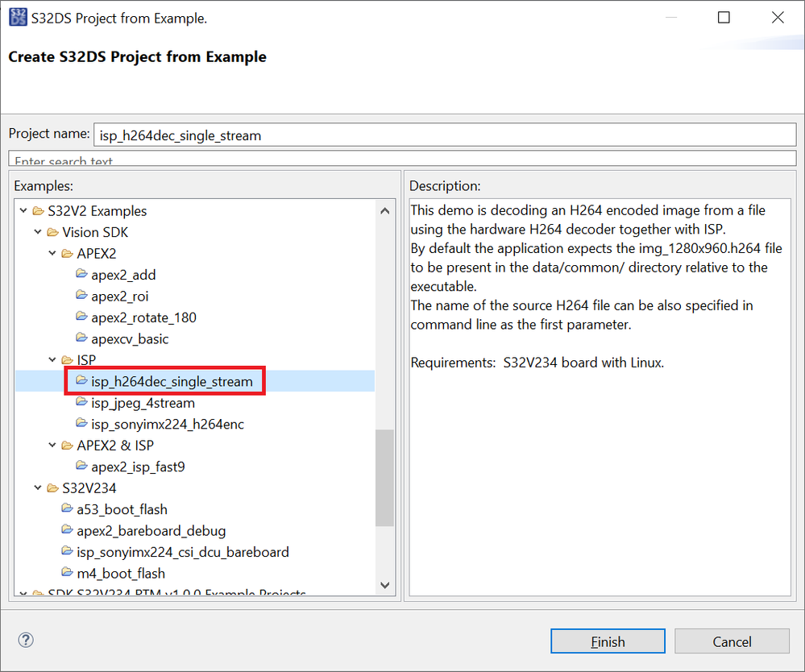The height and width of the screenshot is (672, 805).
Task: Click the folder icon for apexcv_basic example
Action: [81, 338]
